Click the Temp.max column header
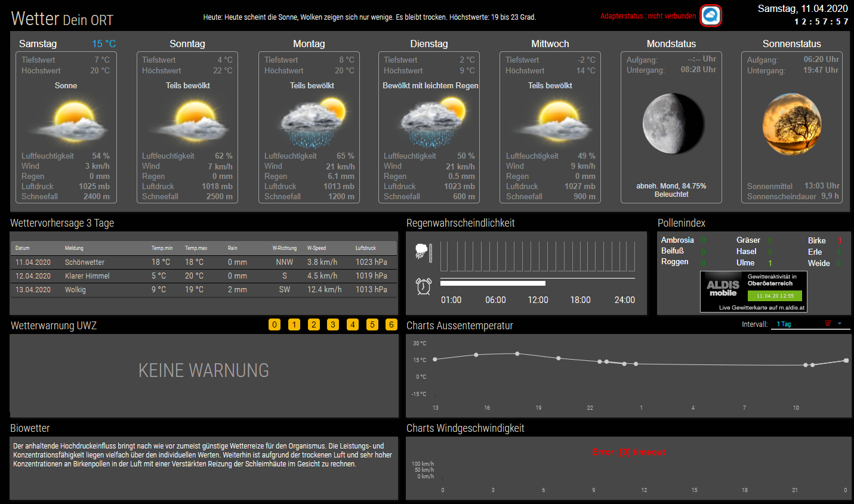The width and height of the screenshot is (854, 504). [x=196, y=248]
